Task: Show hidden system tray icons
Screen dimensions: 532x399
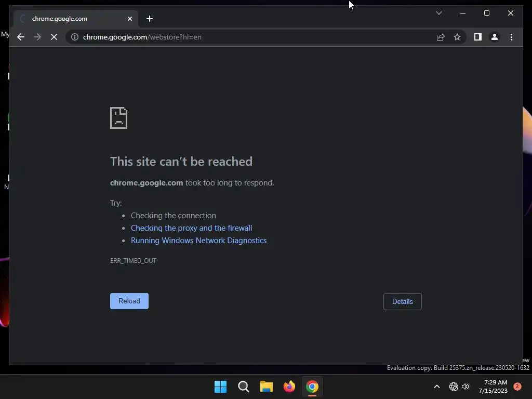Action: (436, 387)
